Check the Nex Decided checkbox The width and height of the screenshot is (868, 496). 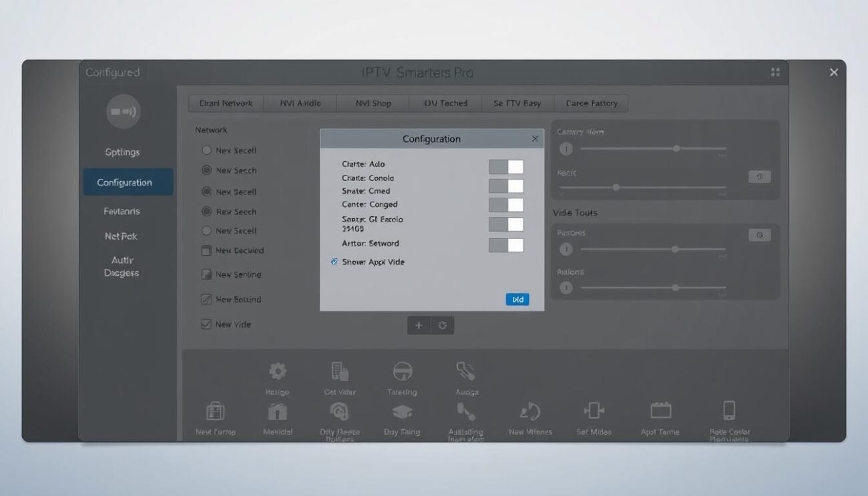[x=206, y=250]
